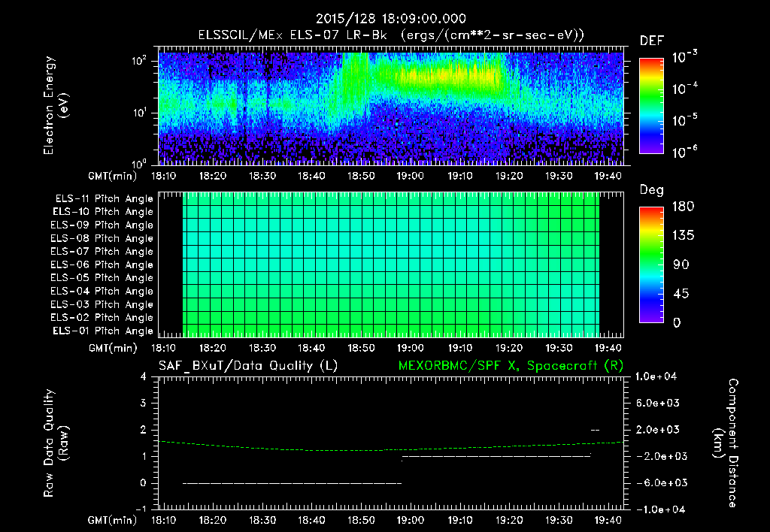Click the Electron Energy (eV) axis label
Screen dimensions: 770x532
(x=55, y=105)
